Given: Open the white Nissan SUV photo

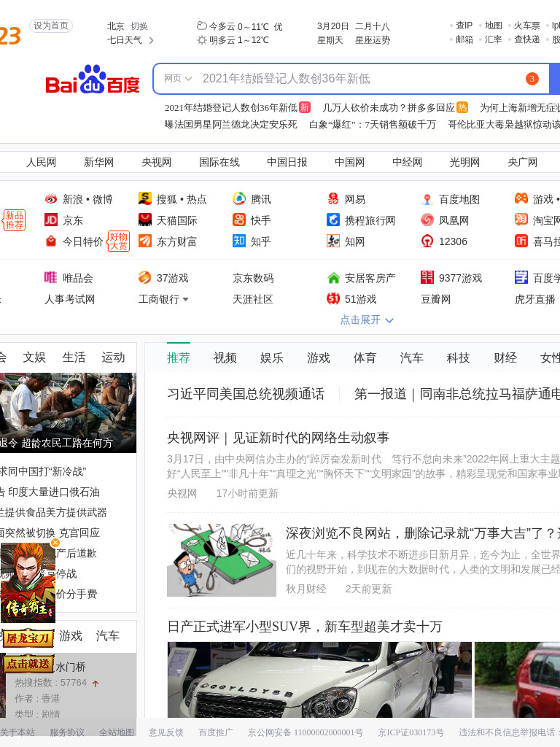Looking at the screenshot, I should [x=319, y=680].
